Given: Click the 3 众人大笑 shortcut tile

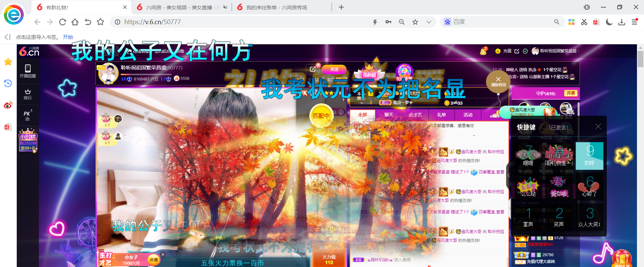Looking at the screenshot, I should click(590, 217).
